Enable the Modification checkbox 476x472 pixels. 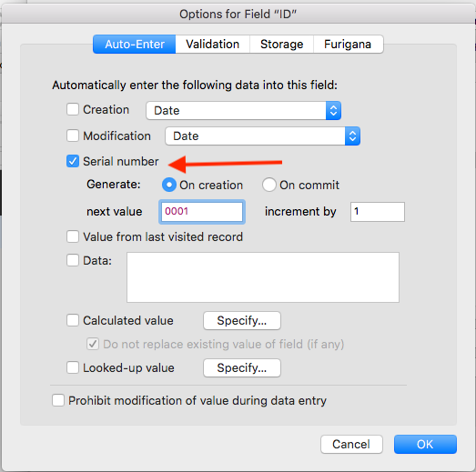pos(73,136)
